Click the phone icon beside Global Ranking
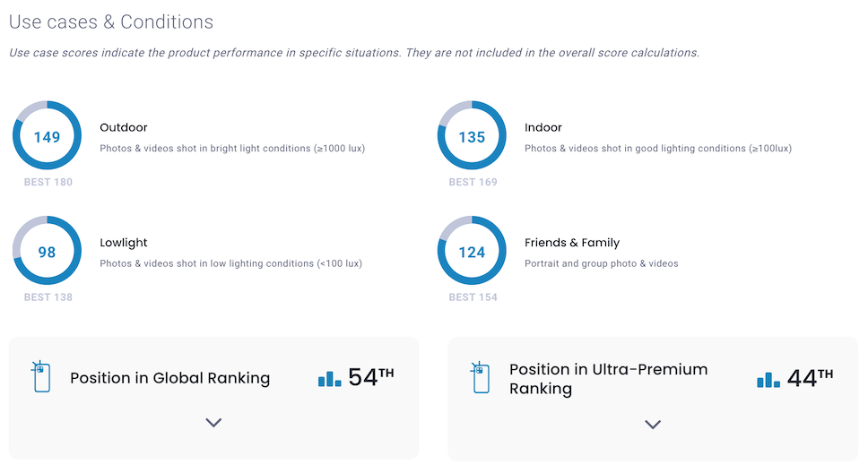Screen dimensions: 868x473 pyautogui.click(x=42, y=377)
